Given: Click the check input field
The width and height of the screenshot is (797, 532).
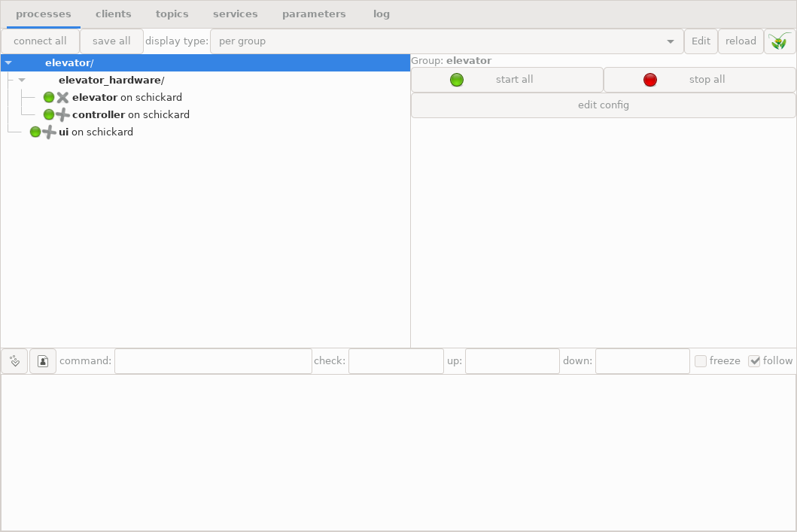Looking at the screenshot, I should click(396, 360).
